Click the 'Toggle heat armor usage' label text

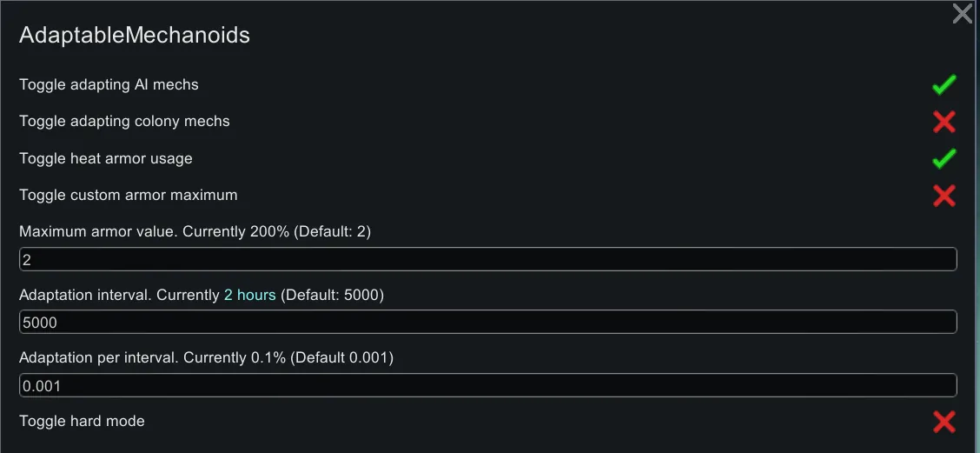[x=106, y=159]
